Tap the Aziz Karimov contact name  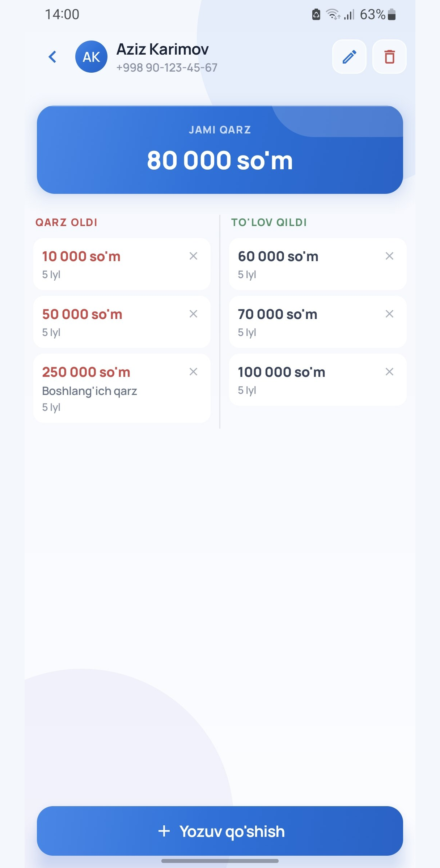(x=162, y=49)
